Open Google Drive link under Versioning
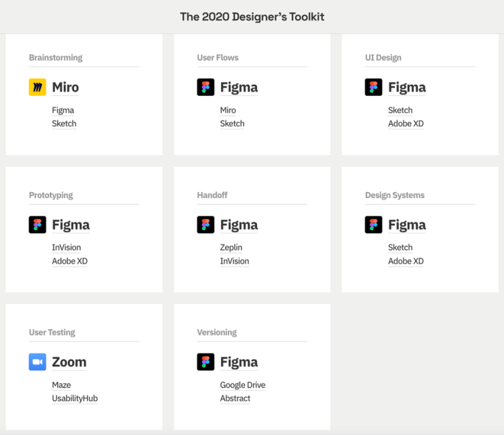Image resolution: width=504 pixels, height=435 pixels. tap(243, 385)
